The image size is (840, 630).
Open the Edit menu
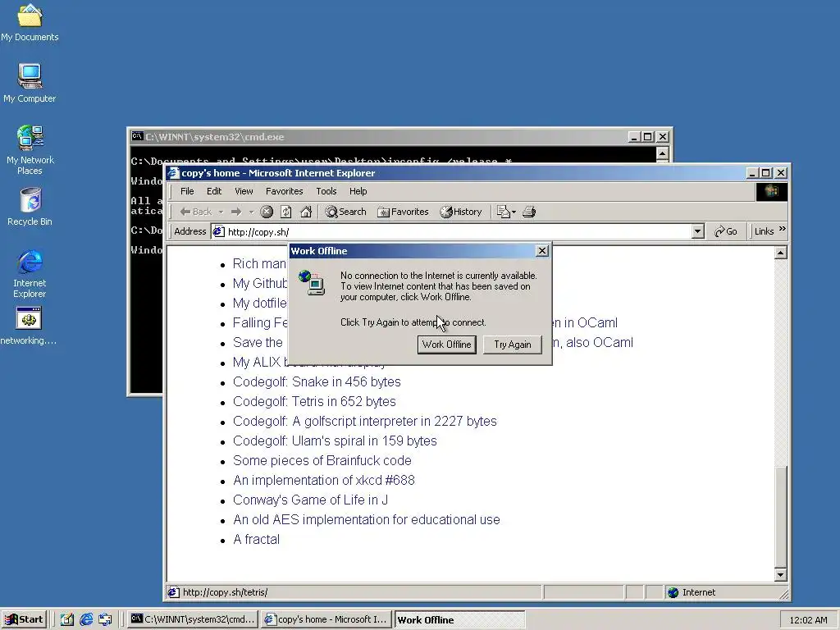[214, 191]
